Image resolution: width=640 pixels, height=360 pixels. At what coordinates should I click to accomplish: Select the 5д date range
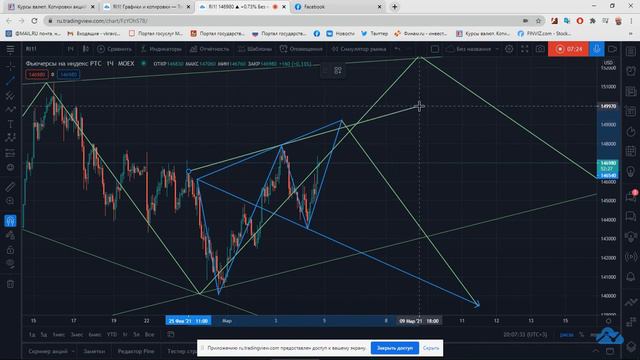[x=44, y=335]
